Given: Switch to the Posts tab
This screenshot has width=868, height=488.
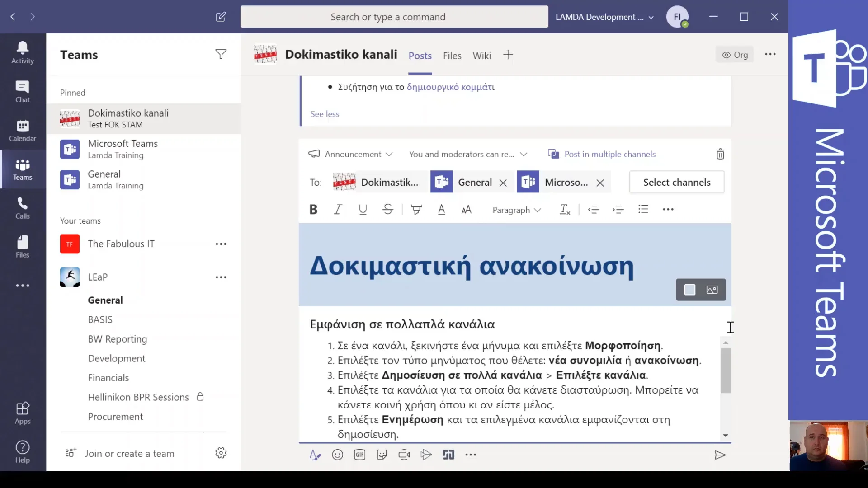Looking at the screenshot, I should click(420, 56).
